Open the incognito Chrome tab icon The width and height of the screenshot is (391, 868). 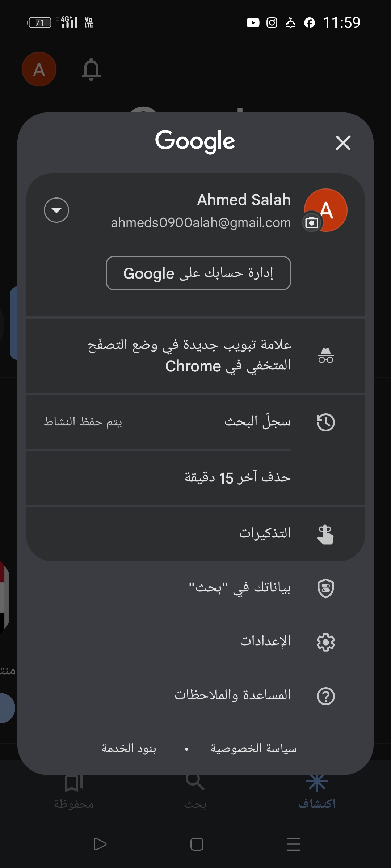[x=325, y=356]
